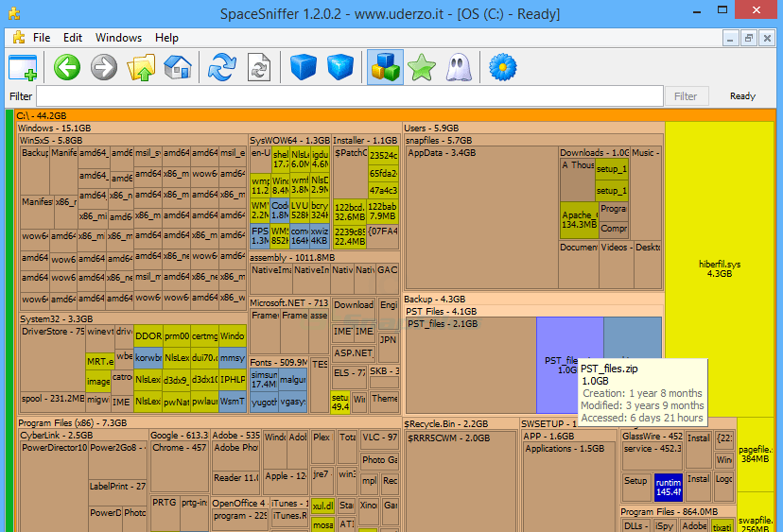Select the WinSxS - 5.8GB folder label
This screenshot has width=783, height=532.
tap(51, 141)
